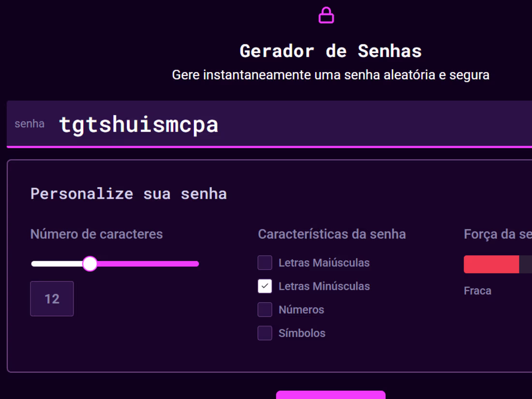This screenshot has height=399, width=532.
Task: Select the generated password tgtshuismcpa
Action: [x=138, y=125]
